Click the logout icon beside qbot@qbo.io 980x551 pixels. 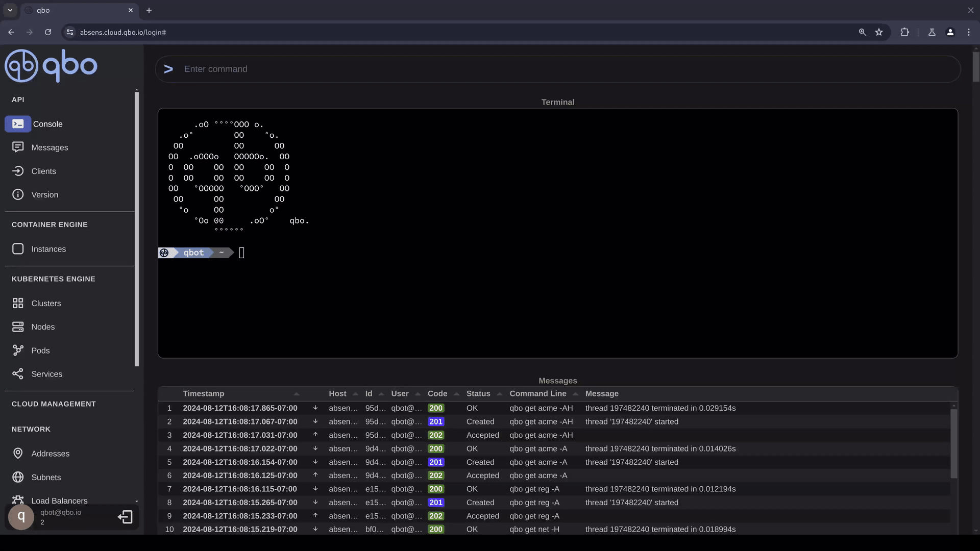click(x=125, y=517)
